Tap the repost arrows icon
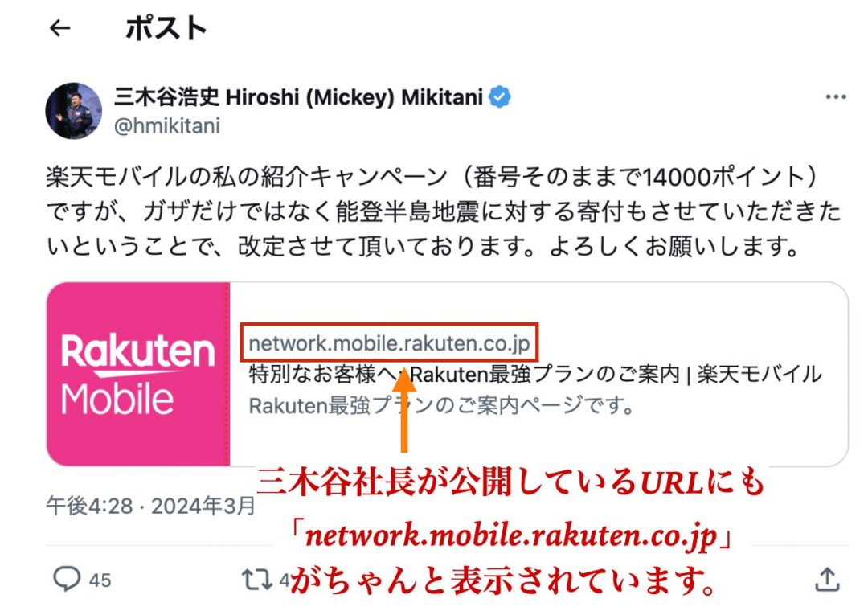 (257, 580)
